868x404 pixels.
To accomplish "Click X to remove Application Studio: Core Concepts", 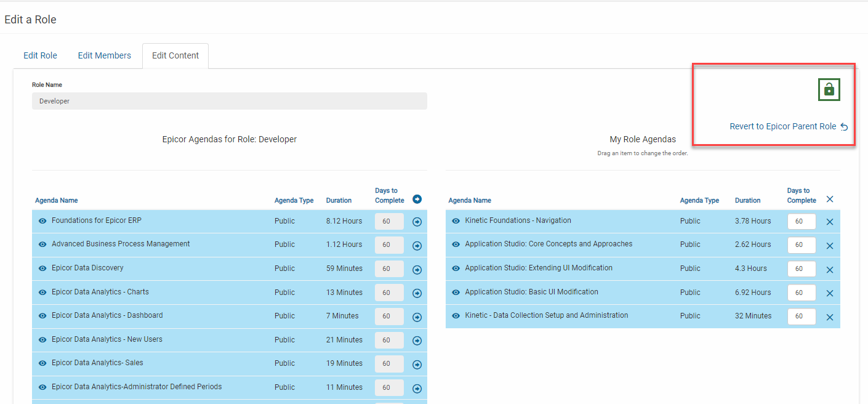I will 830,244.
